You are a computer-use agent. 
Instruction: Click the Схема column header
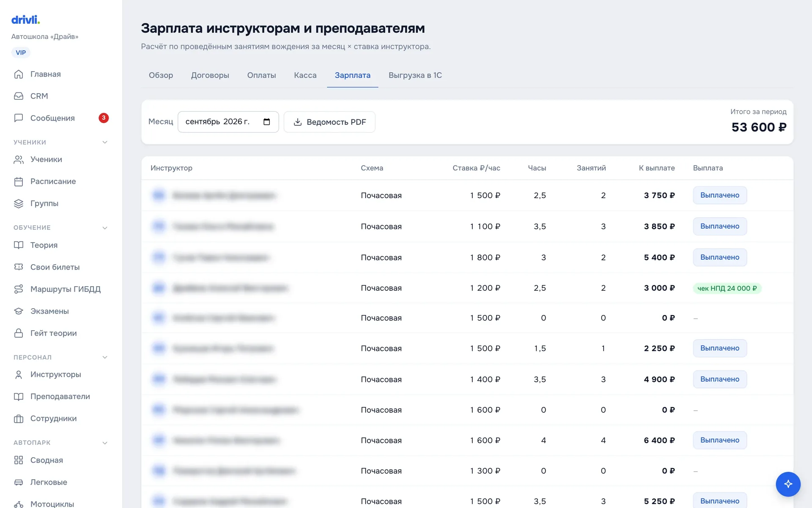coord(372,168)
